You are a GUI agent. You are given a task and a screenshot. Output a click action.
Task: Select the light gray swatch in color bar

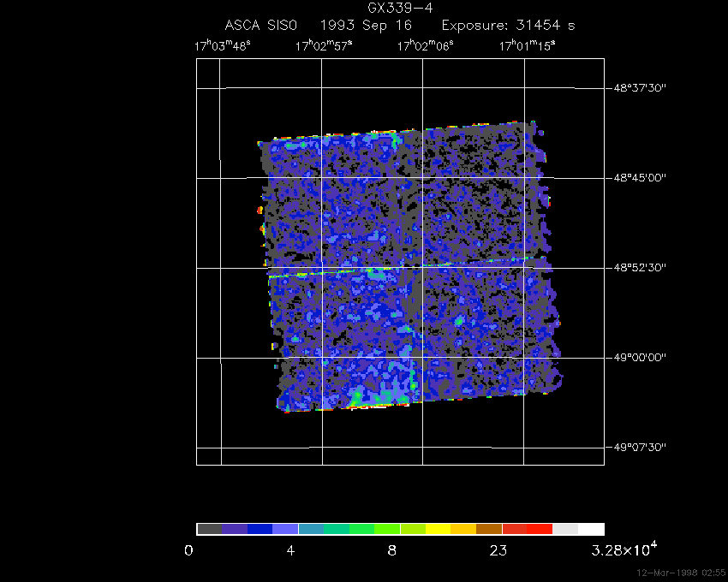pos(565,529)
